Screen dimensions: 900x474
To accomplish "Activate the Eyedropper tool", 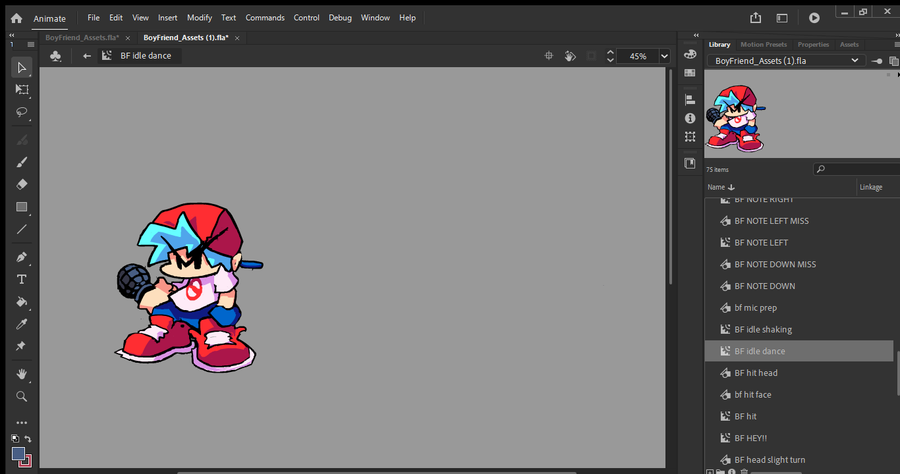I will coord(22,324).
